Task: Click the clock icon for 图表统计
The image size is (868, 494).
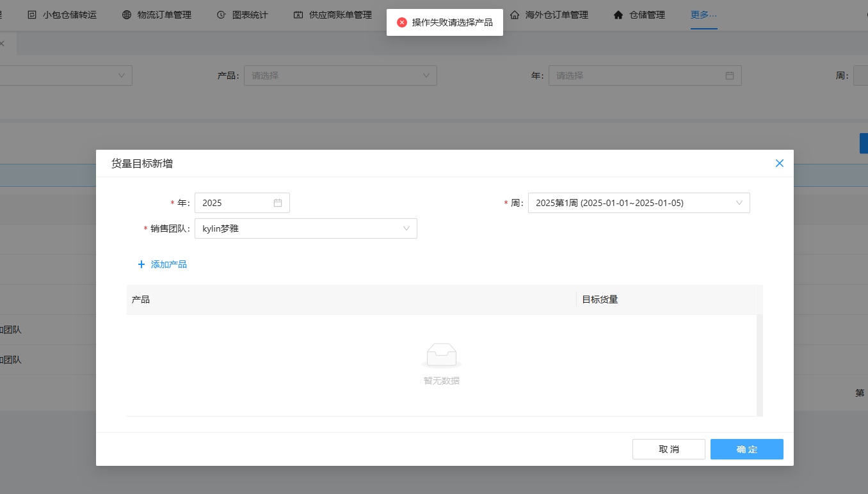Action: click(x=221, y=15)
